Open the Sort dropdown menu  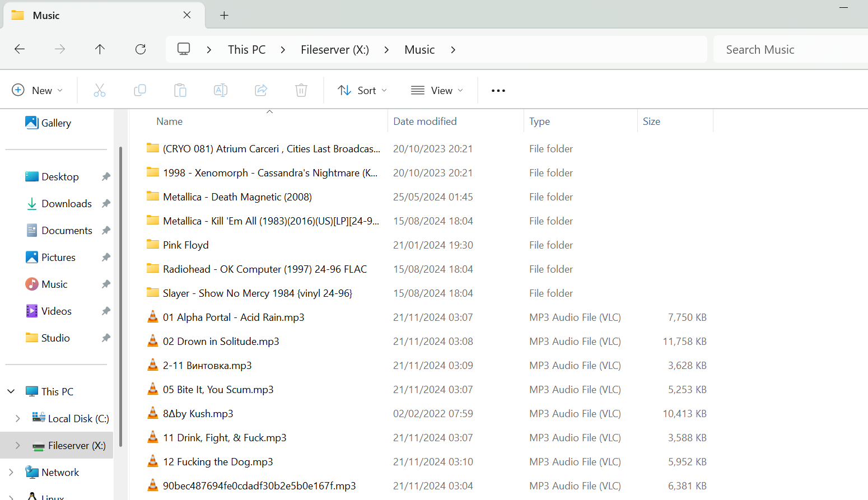click(362, 90)
